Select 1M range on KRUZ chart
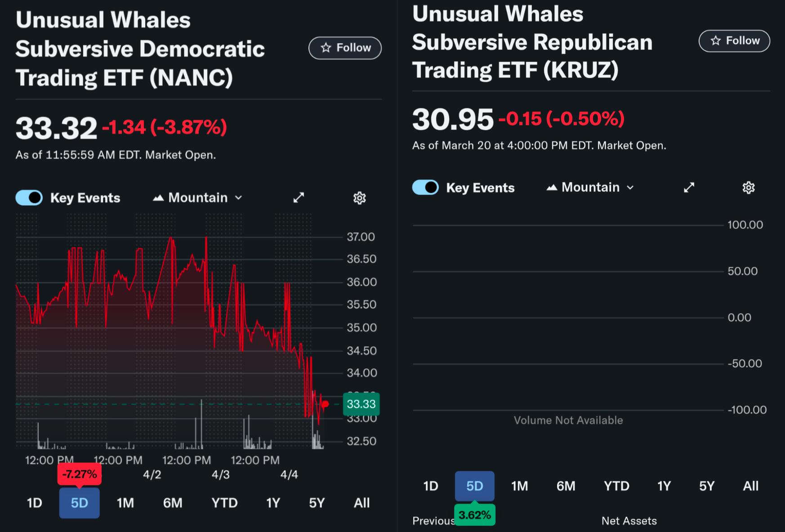 (520, 486)
